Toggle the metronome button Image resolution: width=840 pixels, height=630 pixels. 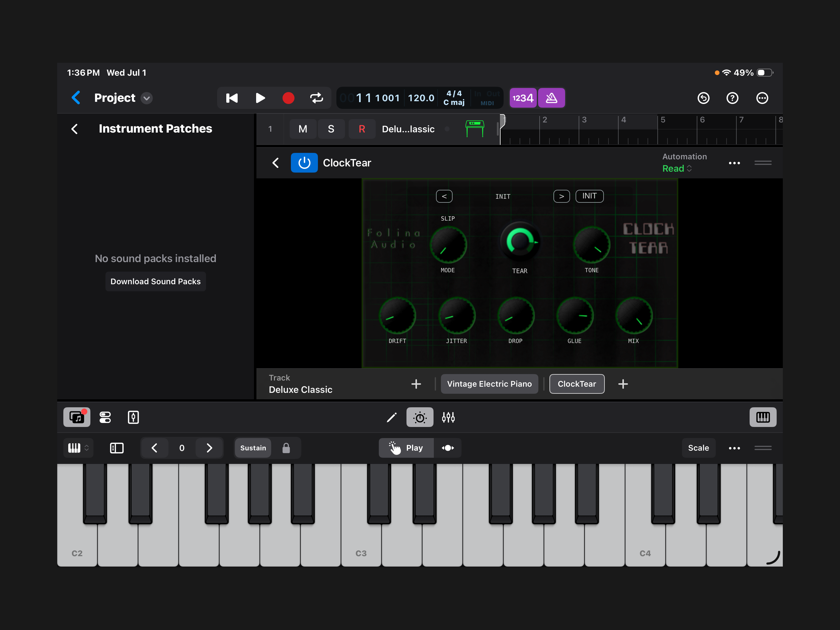(551, 98)
